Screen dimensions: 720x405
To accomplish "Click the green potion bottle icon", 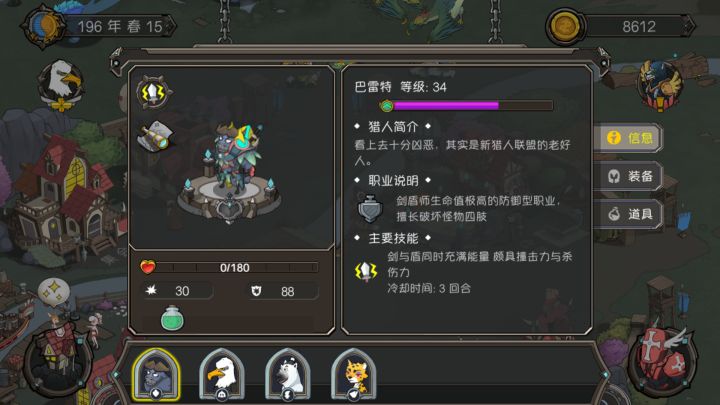I will (172, 318).
